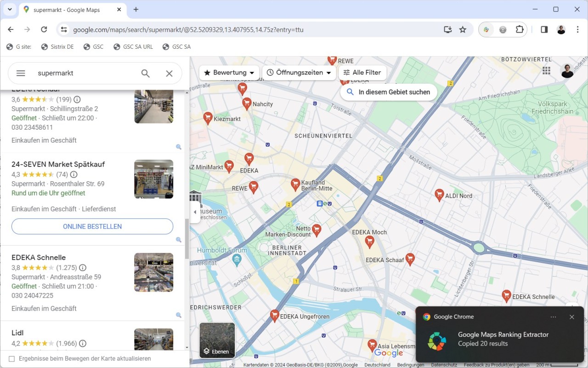
Task: Select the supermarkt - Google Maps tab
Action: pos(73,10)
